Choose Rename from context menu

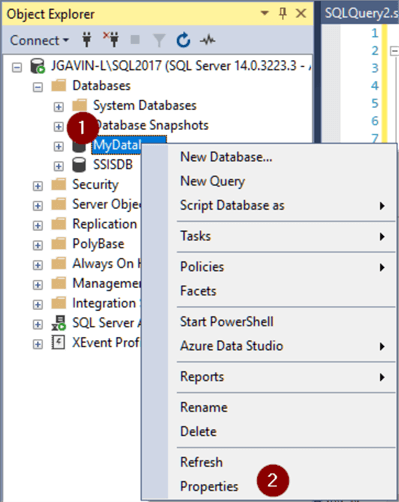pos(269,407)
